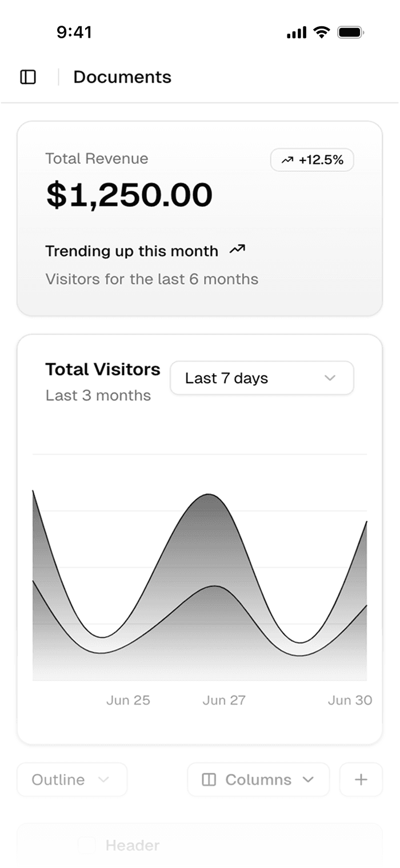Tap the "Jun 27" axis label on the chart
This screenshot has height=868, width=400.
pyautogui.click(x=224, y=700)
